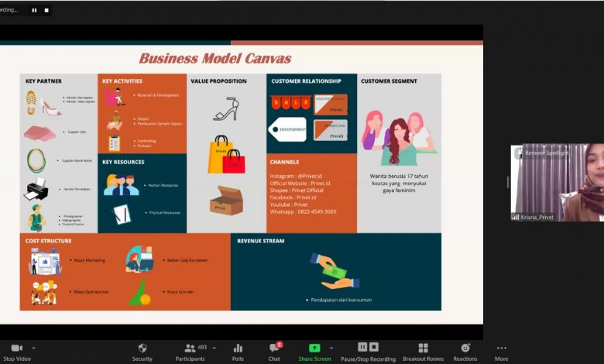This screenshot has height=364, width=604.
Task: Open the Participants panel
Action: pos(190,352)
